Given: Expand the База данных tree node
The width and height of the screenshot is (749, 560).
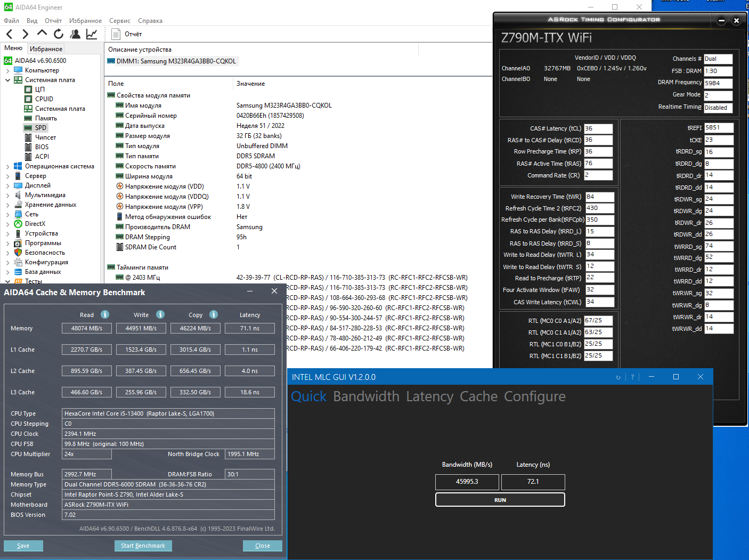Looking at the screenshot, I should (x=7, y=272).
